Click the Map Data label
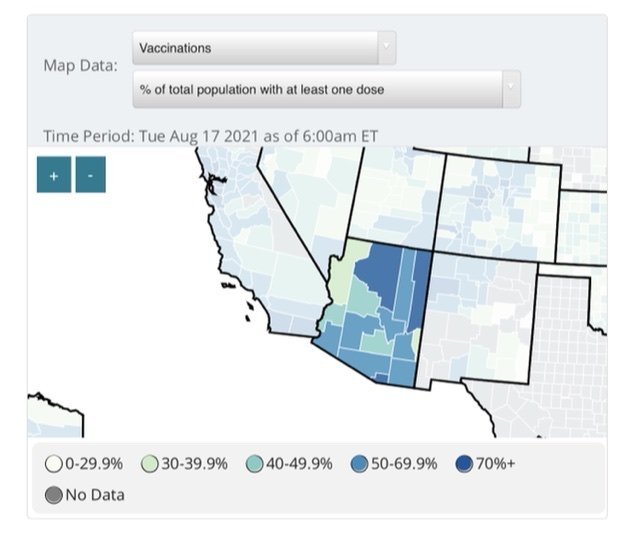The width and height of the screenshot is (640, 537). (80, 65)
